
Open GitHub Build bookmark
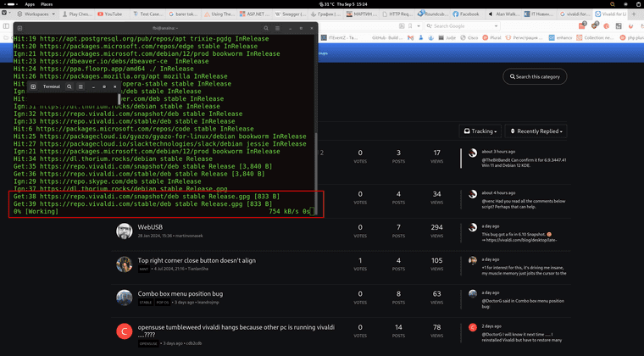pos(387,38)
